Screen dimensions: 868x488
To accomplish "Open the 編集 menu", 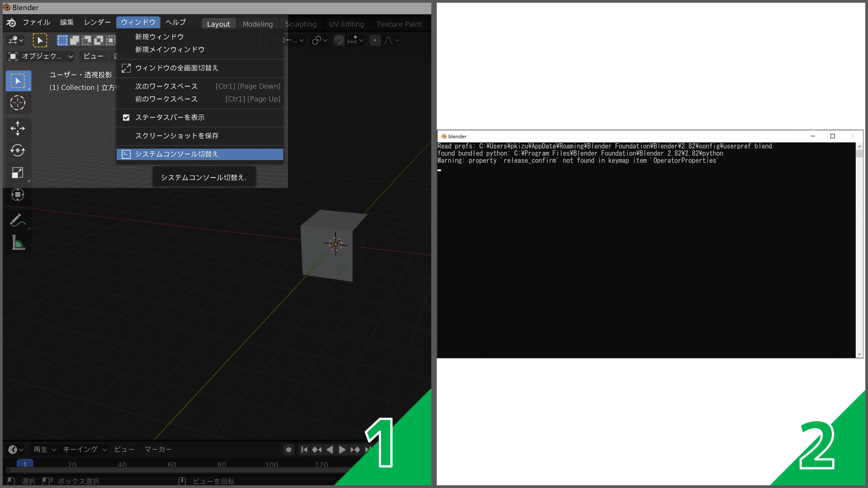I will coord(67,22).
